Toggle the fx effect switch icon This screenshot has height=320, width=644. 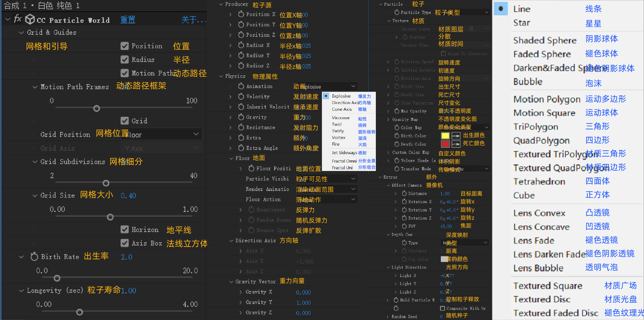[18, 19]
